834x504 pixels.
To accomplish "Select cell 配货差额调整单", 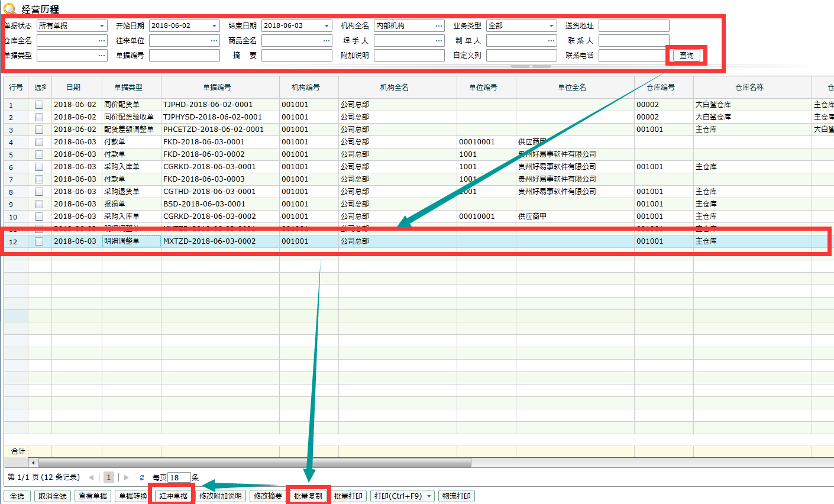I will [x=131, y=130].
